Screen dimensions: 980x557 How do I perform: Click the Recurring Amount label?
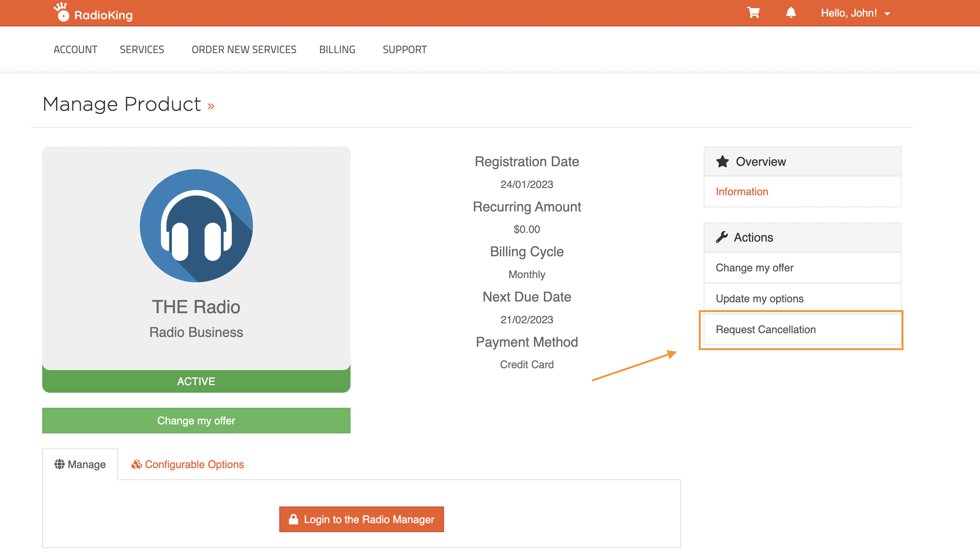coord(527,207)
